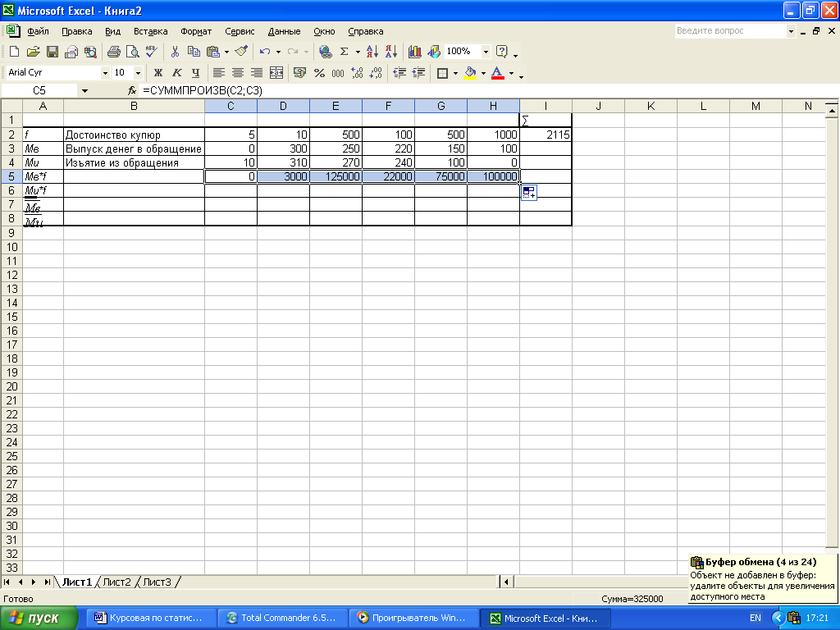The image size is (840, 630).
Task: Open the Формат menu
Action: [x=196, y=31]
